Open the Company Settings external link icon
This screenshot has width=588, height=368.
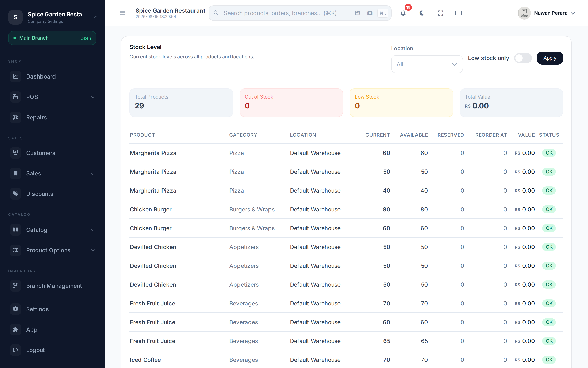click(95, 17)
